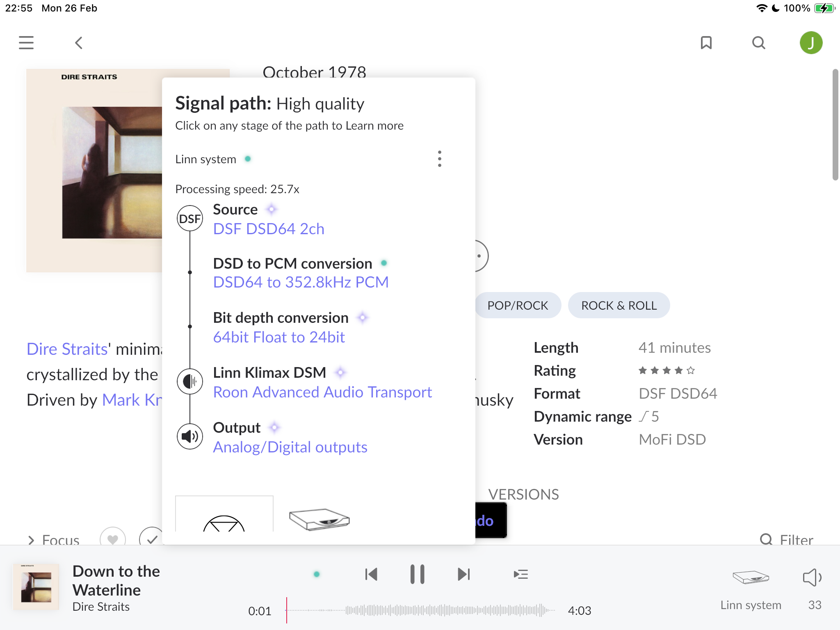Open the volume speaker control
Screen dimensions: 840x630
(812, 577)
